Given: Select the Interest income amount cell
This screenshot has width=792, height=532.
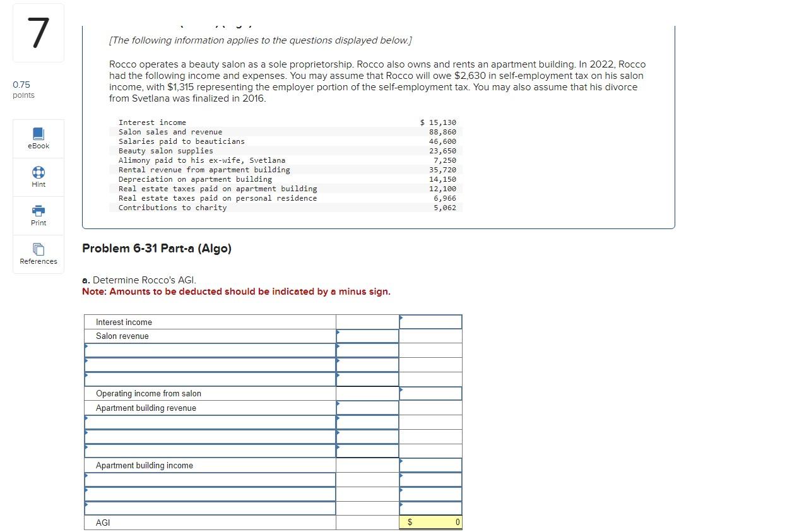Looking at the screenshot, I should 430,322.
